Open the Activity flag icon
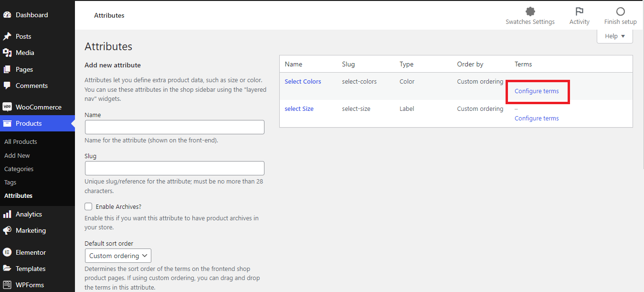The image size is (644, 292). (x=579, y=11)
